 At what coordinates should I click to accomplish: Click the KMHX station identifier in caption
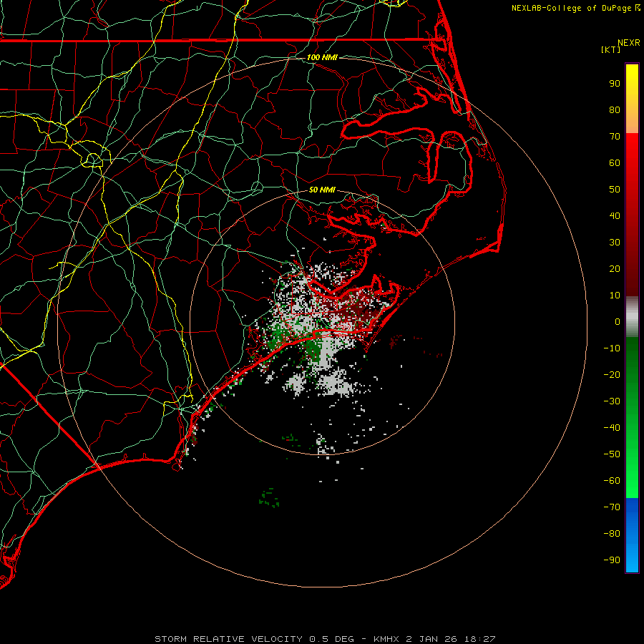(386, 639)
